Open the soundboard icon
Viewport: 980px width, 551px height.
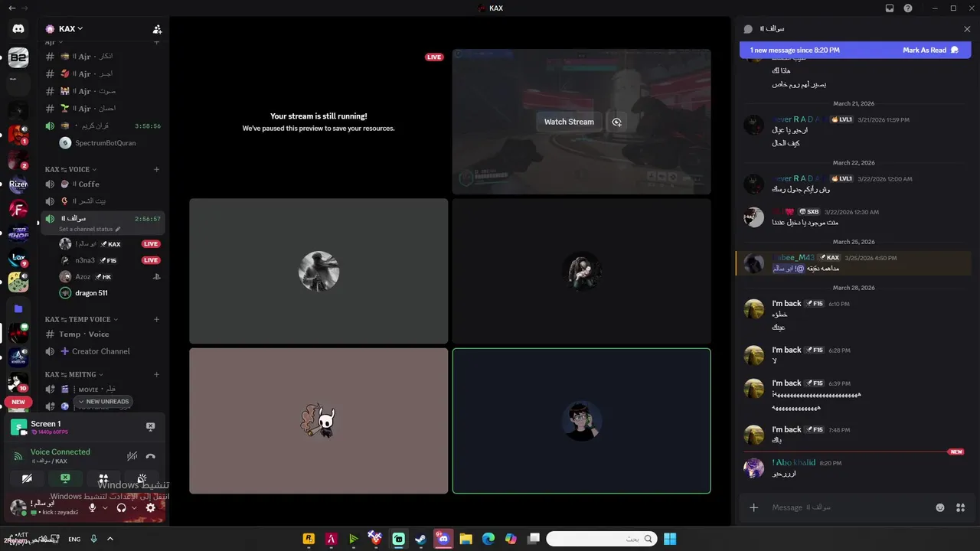(142, 478)
